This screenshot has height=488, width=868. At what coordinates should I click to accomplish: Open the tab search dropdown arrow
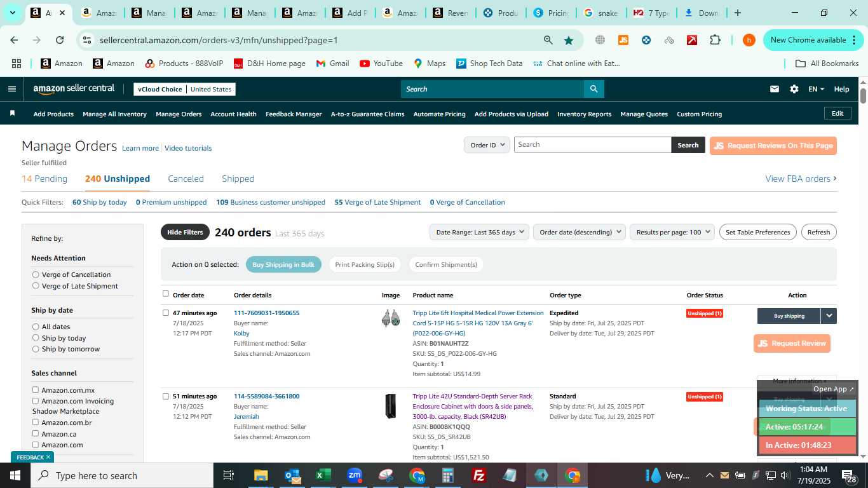12,13
